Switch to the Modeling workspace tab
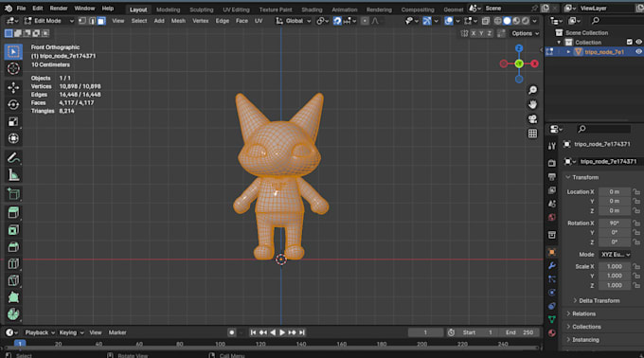This screenshot has width=644, height=358. pyautogui.click(x=168, y=9)
